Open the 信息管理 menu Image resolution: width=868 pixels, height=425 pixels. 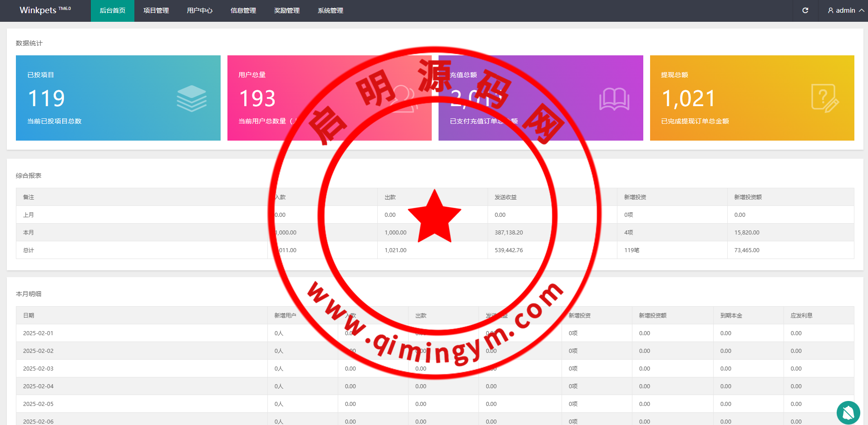coord(243,10)
